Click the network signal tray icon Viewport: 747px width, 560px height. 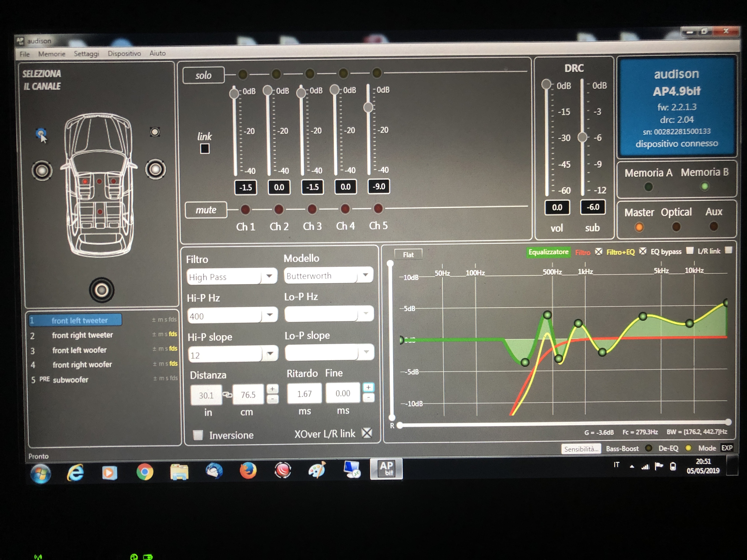[x=645, y=466]
